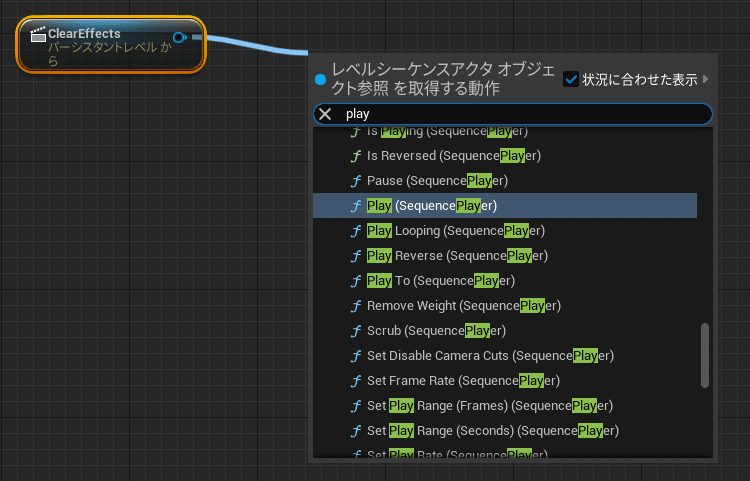The width and height of the screenshot is (750, 481).
Task: Click function icon beside Set Disable Camera Cuts
Action: [x=355, y=356]
